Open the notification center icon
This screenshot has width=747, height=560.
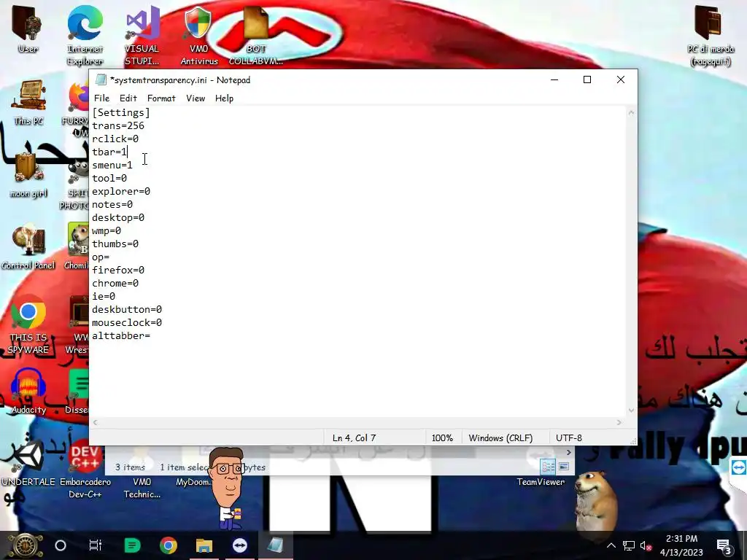724,545
